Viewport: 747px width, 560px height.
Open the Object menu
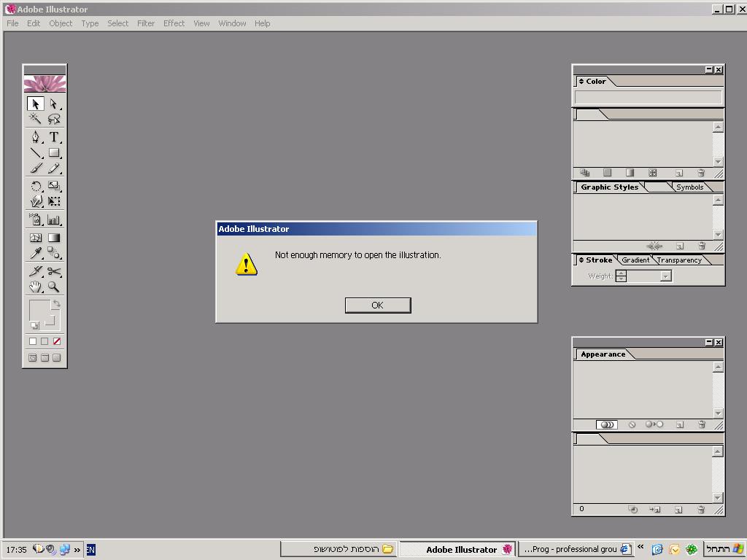tap(61, 23)
